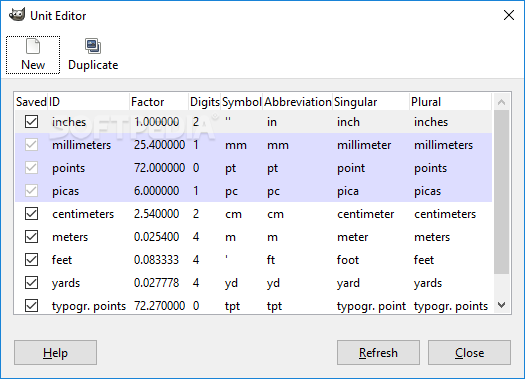Open Help for the Unit Editor
Image resolution: width=525 pixels, height=379 pixels.
[55, 353]
